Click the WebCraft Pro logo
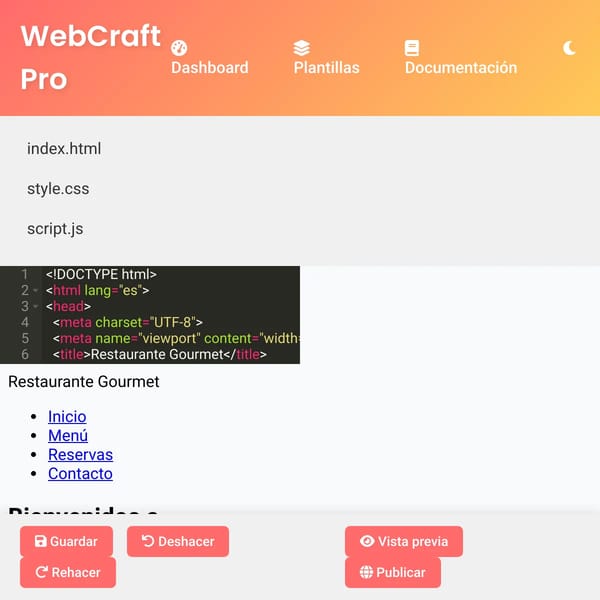600x600 pixels. pos(91,57)
